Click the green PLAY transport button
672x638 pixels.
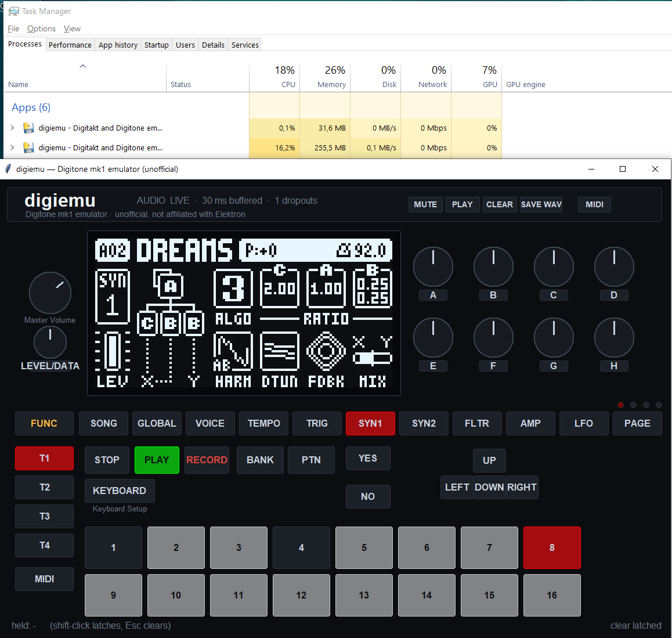tap(157, 460)
